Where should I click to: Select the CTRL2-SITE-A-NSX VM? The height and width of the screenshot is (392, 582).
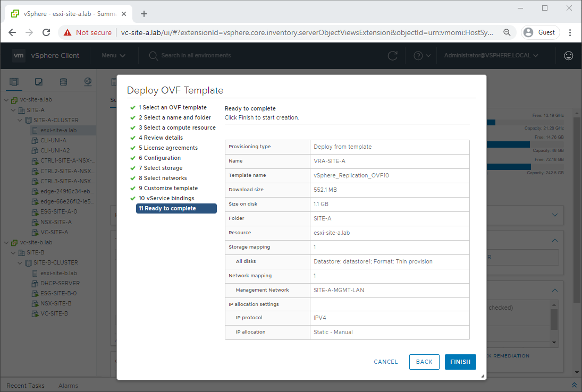(x=67, y=171)
